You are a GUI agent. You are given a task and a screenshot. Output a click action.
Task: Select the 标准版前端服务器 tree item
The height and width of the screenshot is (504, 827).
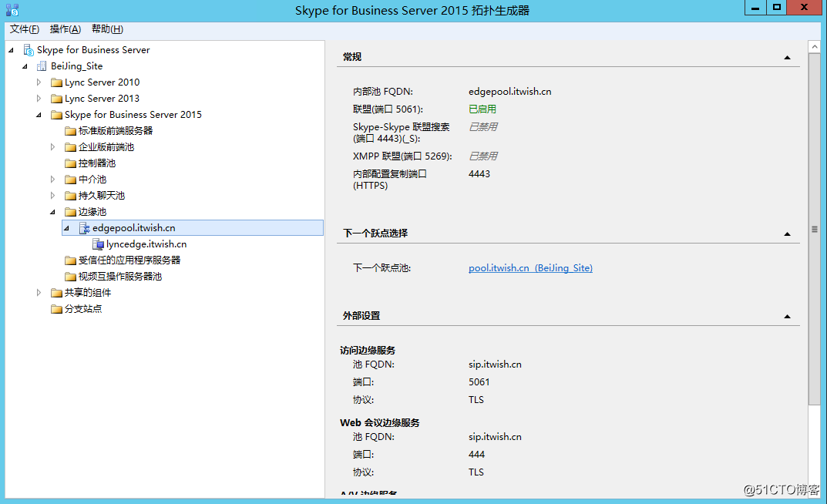116,131
